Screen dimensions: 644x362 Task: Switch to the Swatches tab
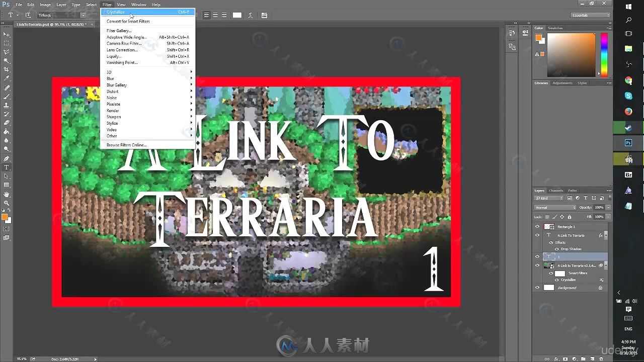555,28
